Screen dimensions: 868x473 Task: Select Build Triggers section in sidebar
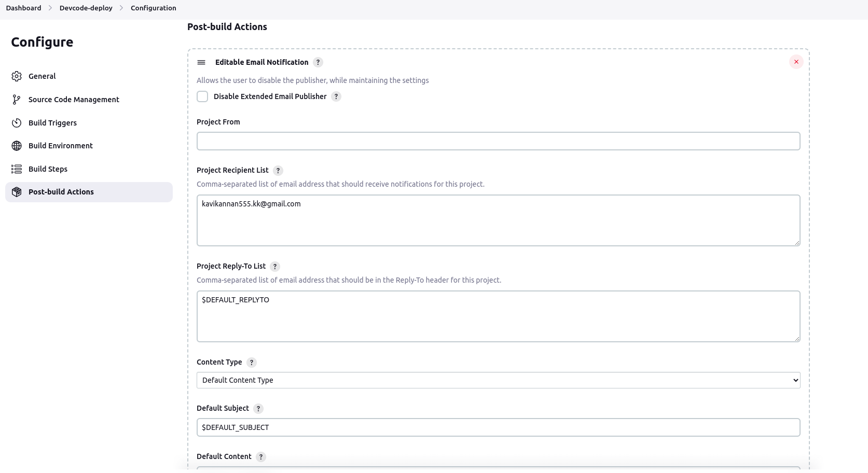pos(52,123)
